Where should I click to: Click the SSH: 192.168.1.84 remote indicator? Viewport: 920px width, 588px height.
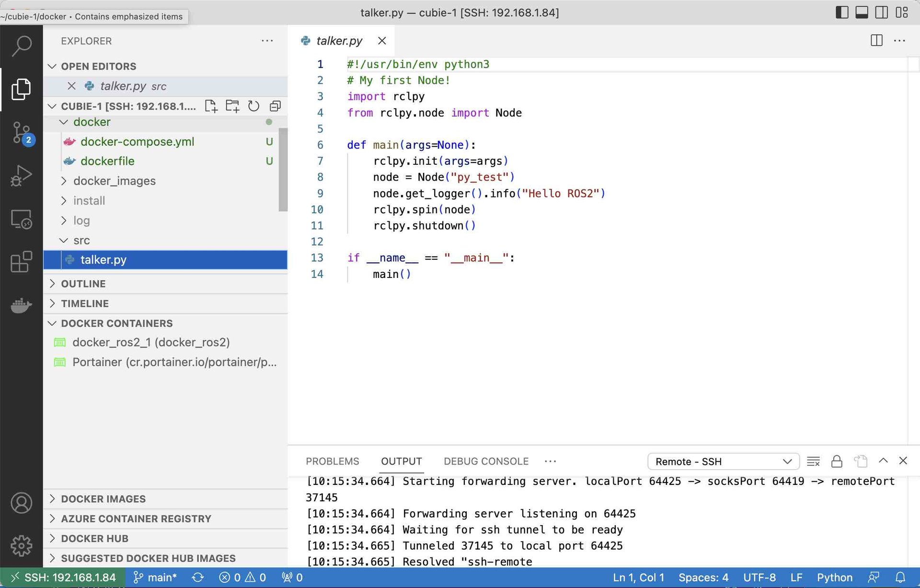click(63, 577)
